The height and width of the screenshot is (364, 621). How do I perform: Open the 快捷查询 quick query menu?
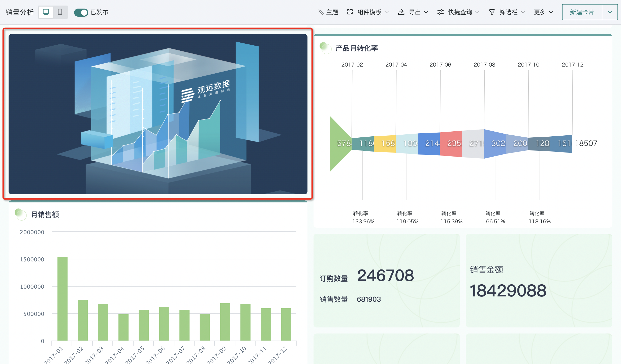[x=458, y=12]
